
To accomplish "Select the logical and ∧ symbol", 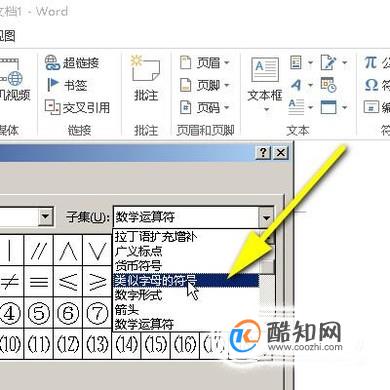I will (68, 250).
